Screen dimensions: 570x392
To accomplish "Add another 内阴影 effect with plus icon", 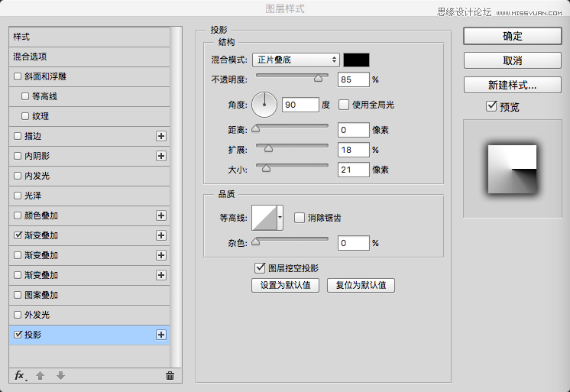I will pos(161,156).
